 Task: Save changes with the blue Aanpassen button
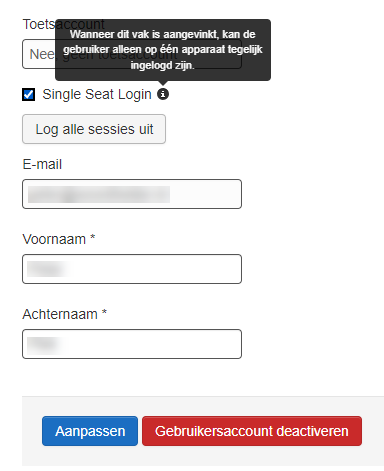pos(90,431)
